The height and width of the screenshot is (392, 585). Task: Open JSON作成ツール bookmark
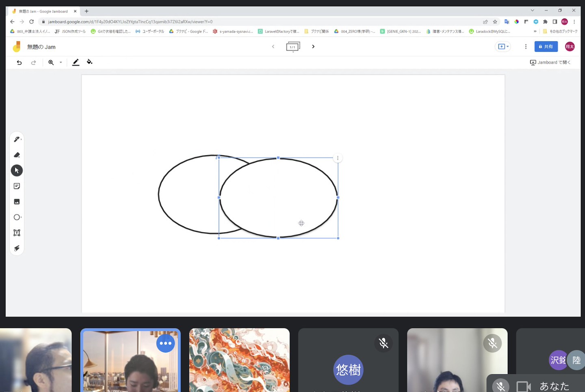click(70, 31)
